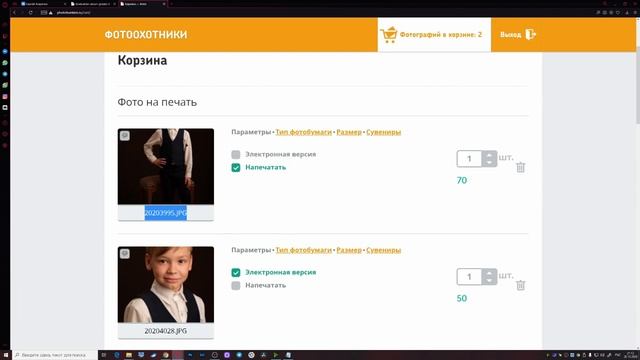
Task: Switch to the first browser tab
Action: pos(43,4)
